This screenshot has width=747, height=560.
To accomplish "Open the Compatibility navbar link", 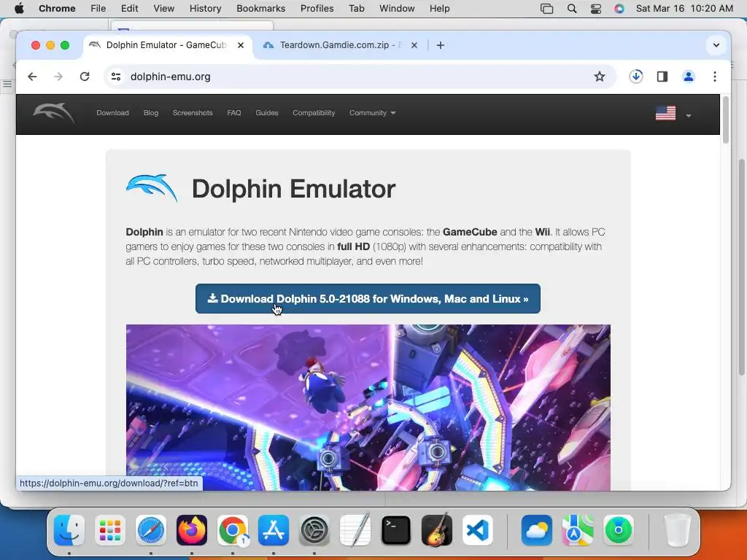I will (314, 113).
